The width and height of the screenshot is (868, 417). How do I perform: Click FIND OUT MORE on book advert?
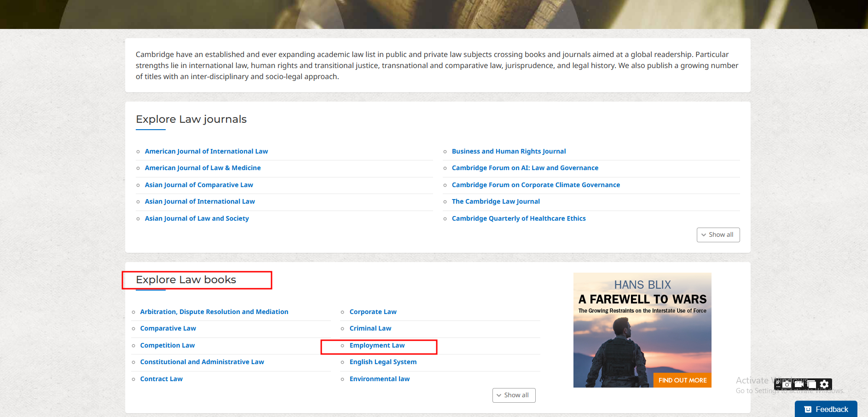coord(682,380)
